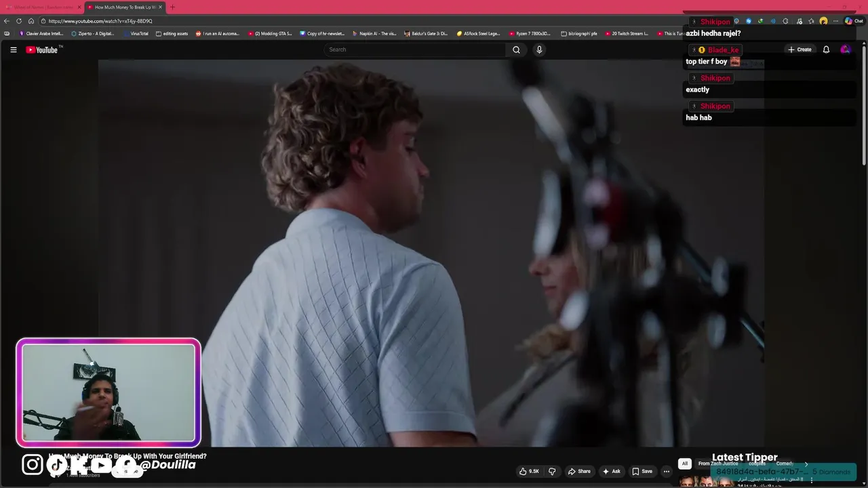The width and height of the screenshot is (868, 488).
Task: Reload the page using the refresh icon
Action: click(19, 21)
